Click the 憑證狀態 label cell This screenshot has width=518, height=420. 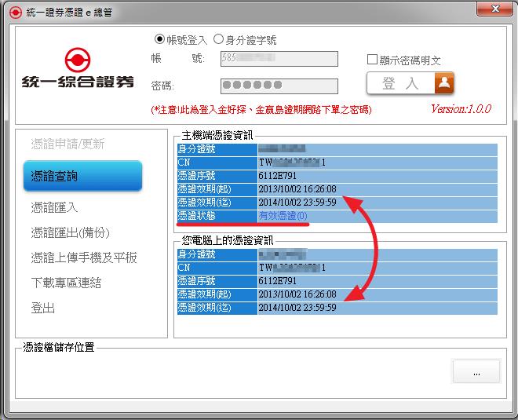pyautogui.click(x=217, y=216)
